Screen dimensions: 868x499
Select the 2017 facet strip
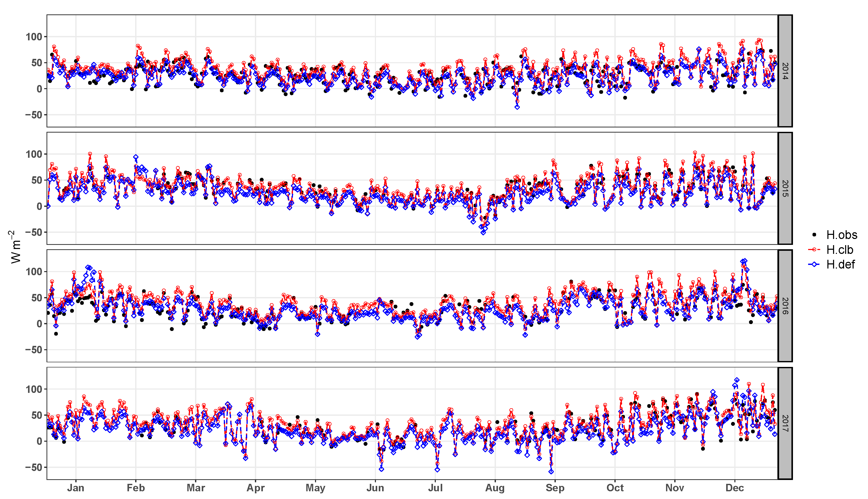tap(785, 423)
